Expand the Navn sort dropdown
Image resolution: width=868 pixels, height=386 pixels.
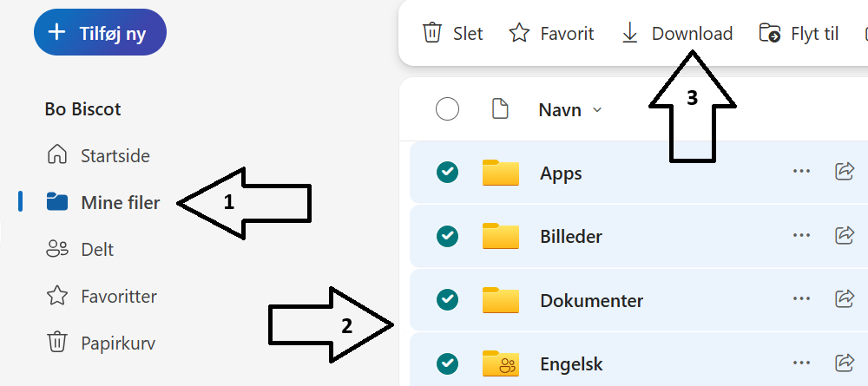pos(597,109)
